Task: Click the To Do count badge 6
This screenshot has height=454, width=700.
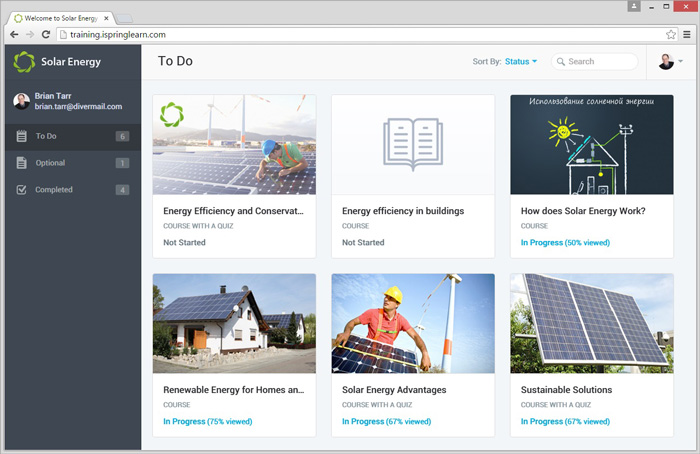Action: [122, 136]
